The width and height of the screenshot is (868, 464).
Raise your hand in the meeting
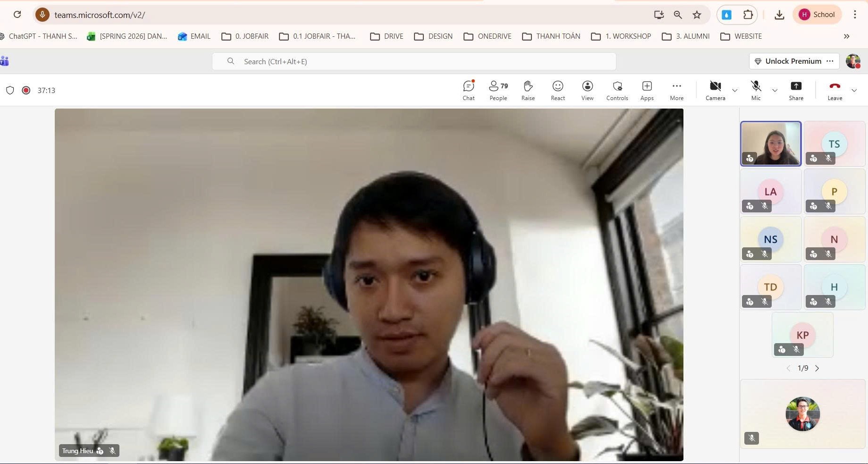(528, 90)
